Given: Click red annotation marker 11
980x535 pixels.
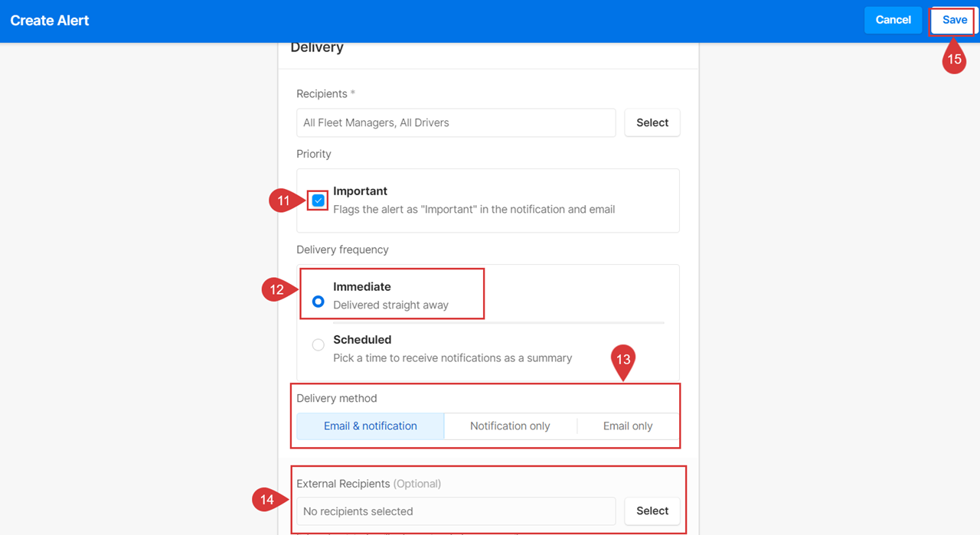Looking at the screenshot, I should 283,200.
